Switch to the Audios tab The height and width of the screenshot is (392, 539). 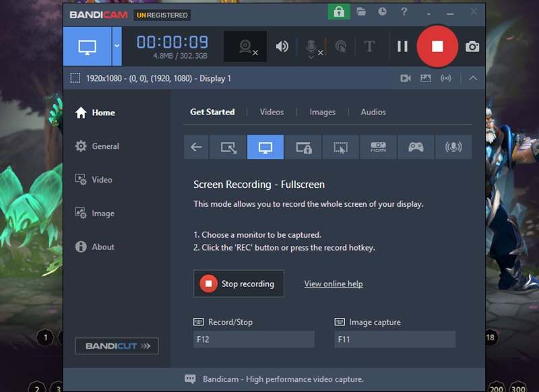pos(373,112)
